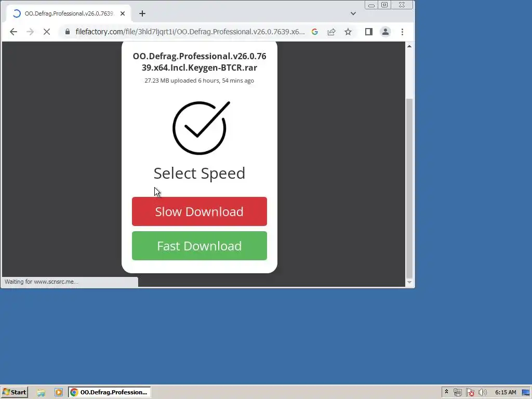Go back to the previous page
This screenshot has width=532, height=399.
point(13,32)
